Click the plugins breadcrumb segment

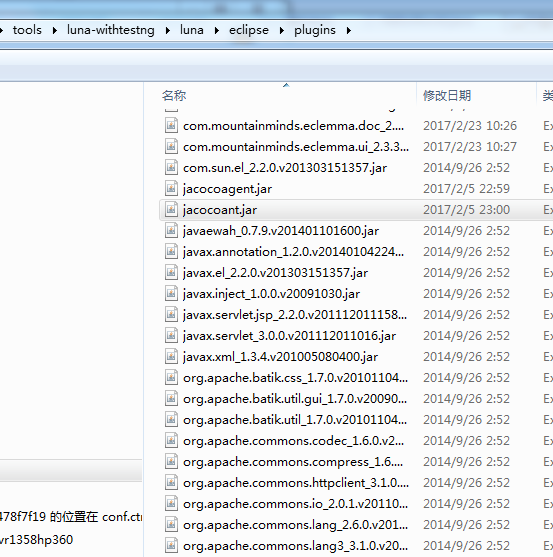tap(315, 30)
